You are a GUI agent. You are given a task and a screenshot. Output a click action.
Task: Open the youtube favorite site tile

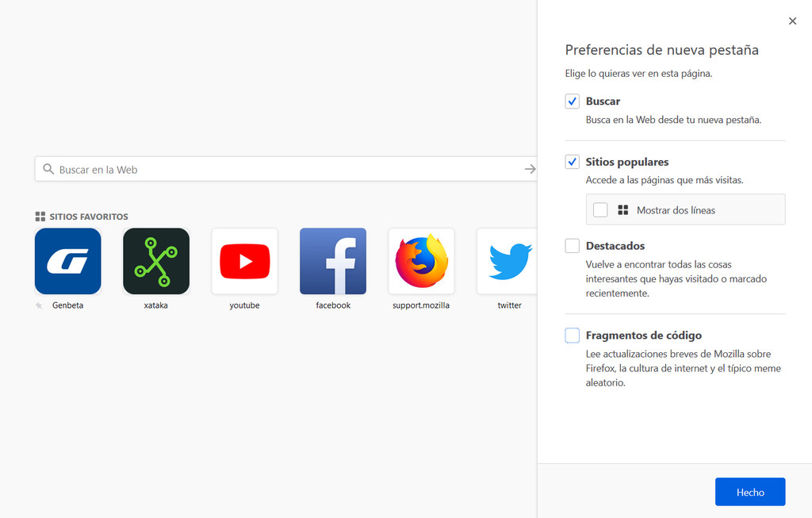point(244,261)
